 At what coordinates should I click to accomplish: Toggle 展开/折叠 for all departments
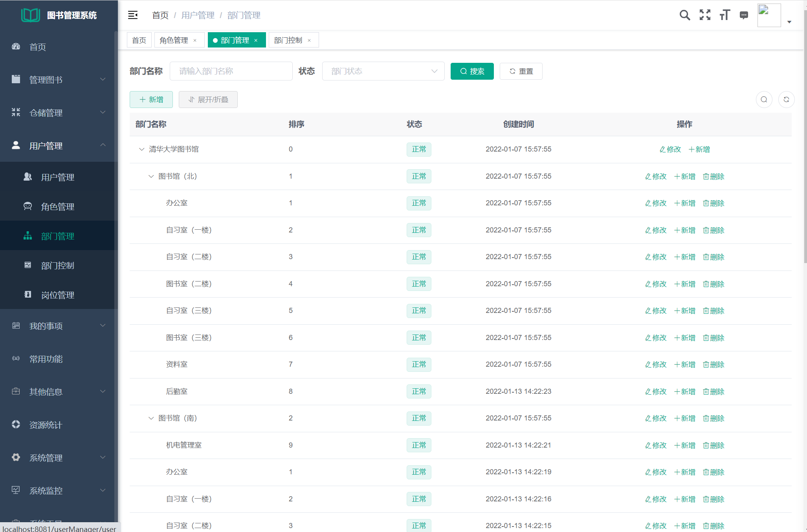tap(208, 99)
